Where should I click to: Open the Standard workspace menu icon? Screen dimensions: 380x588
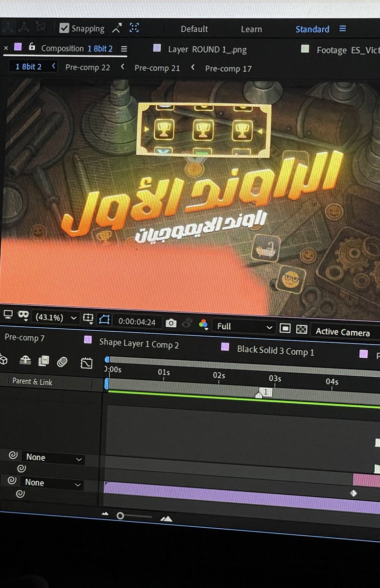(343, 29)
